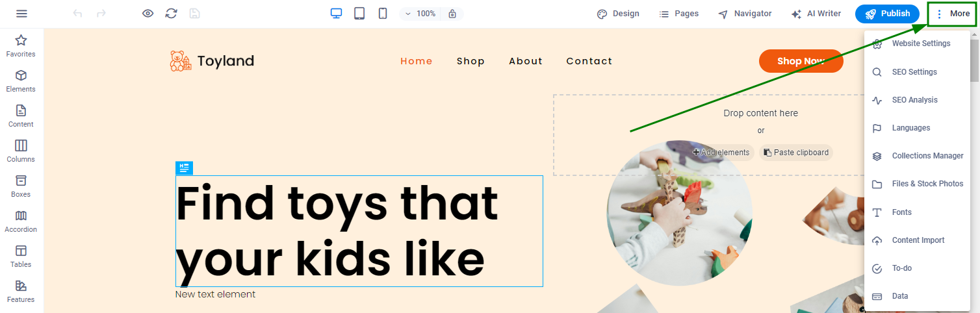
Task: Collapse the More dropdown menu
Action: click(952, 14)
